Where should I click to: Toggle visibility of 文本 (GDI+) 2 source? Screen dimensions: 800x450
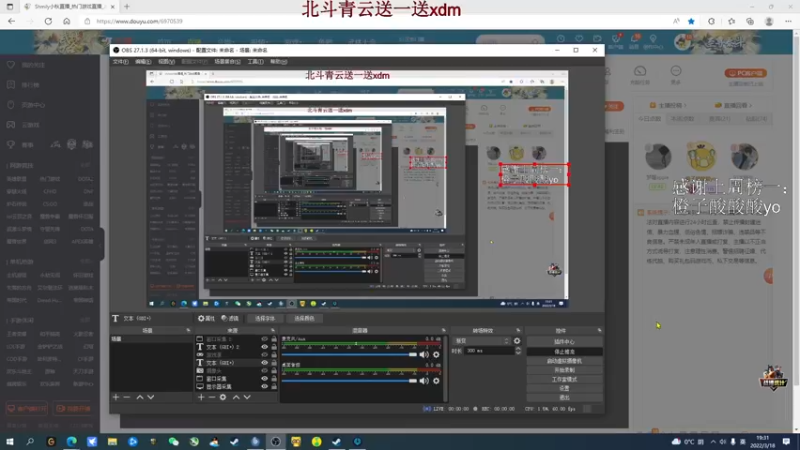coord(264,347)
